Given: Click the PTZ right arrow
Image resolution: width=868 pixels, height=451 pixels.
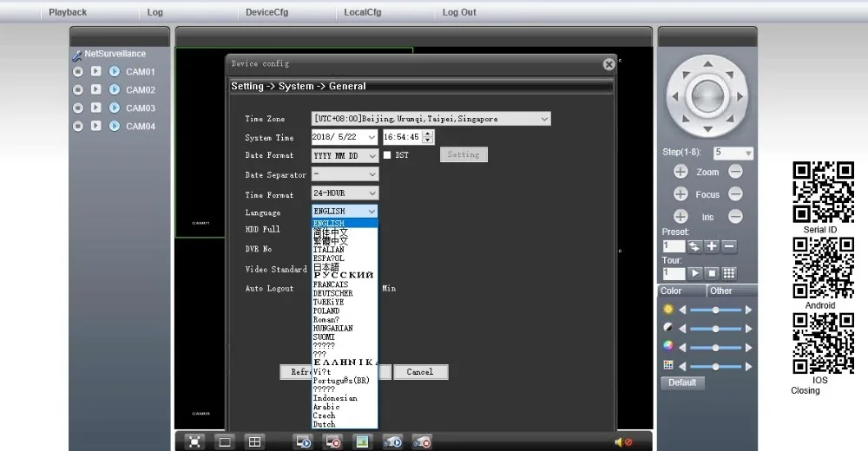Looking at the screenshot, I should click(x=740, y=97).
